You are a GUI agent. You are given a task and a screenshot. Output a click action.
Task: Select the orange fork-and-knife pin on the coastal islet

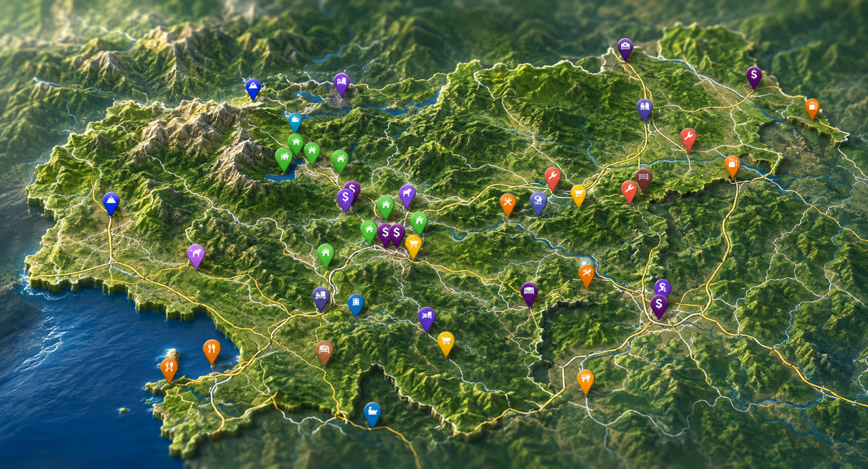(169, 370)
